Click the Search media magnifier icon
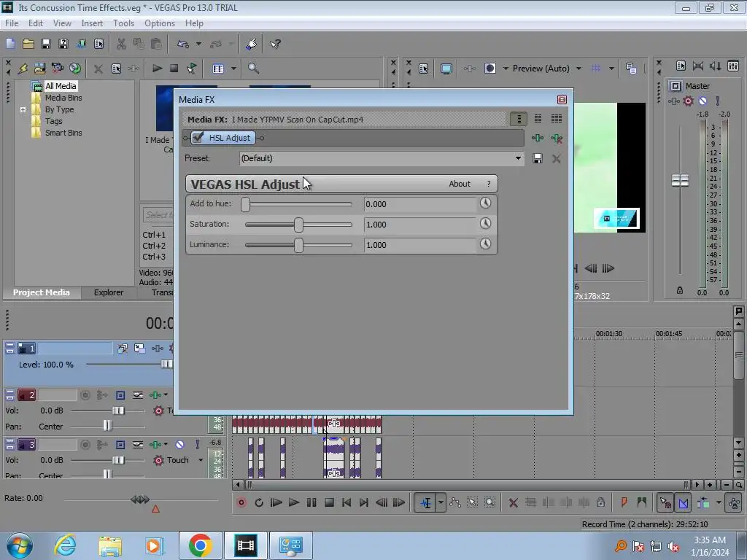The width and height of the screenshot is (747, 560). pyautogui.click(x=253, y=68)
